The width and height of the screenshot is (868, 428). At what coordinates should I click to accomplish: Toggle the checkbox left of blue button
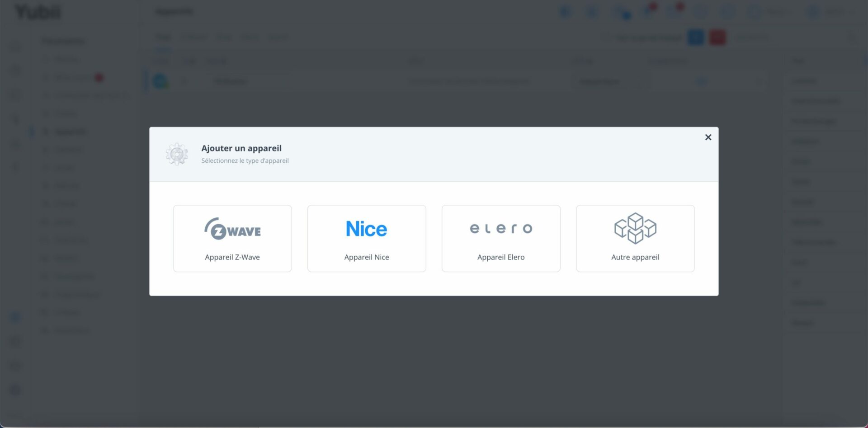click(x=608, y=37)
